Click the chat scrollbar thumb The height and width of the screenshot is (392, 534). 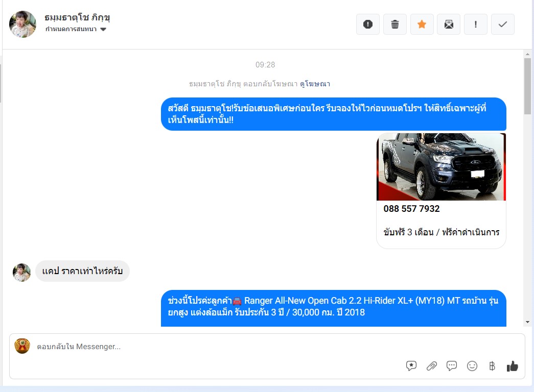pos(527,86)
